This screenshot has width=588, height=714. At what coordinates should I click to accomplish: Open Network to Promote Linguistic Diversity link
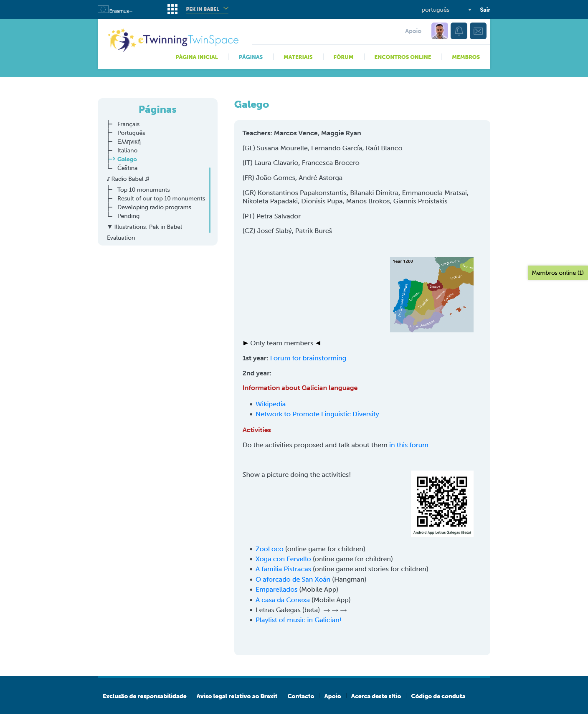(x=317, y=414)
